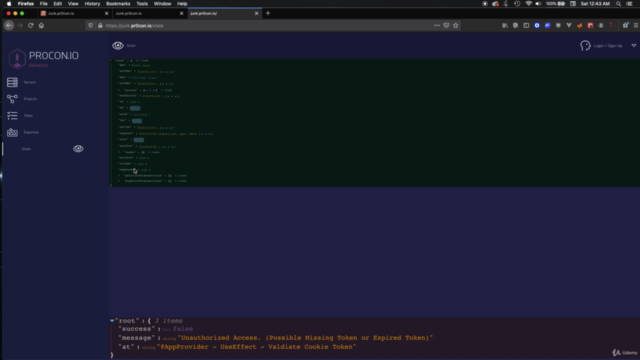
Task: Click the eye icon beside State in sidebar
Action: pyautogui.click(x=78, y=149)
